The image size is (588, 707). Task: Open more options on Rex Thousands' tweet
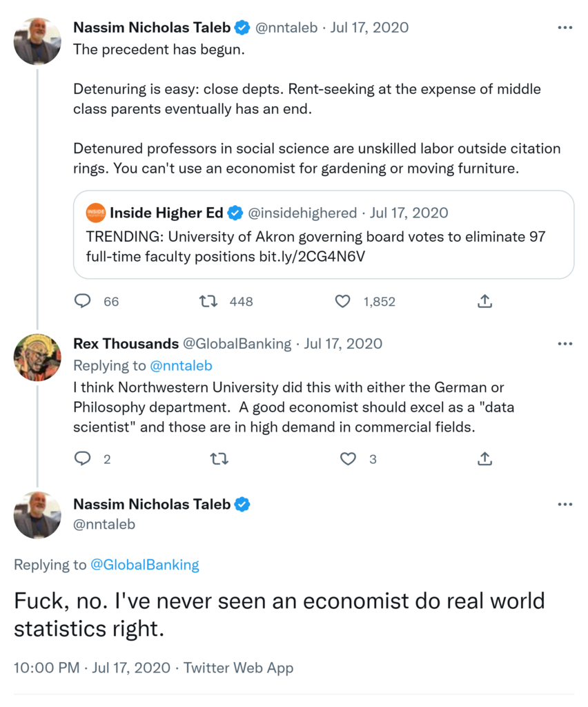click(565, 344)
